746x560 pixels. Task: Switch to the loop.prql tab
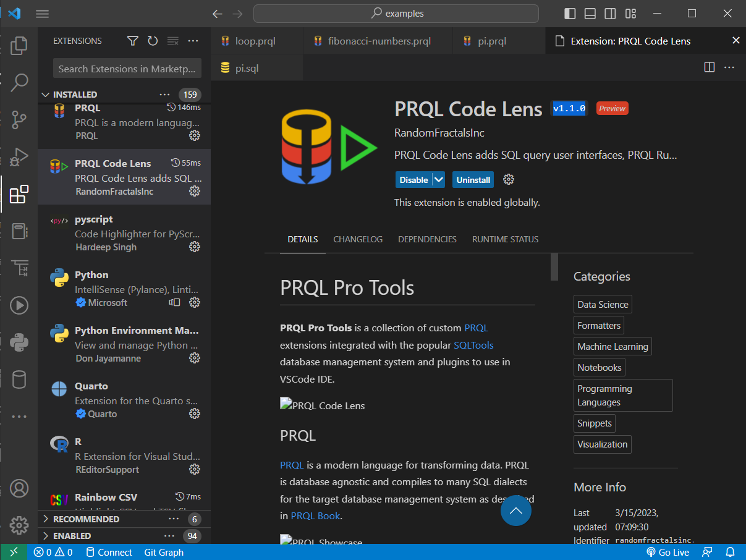(x=256, y=41)
